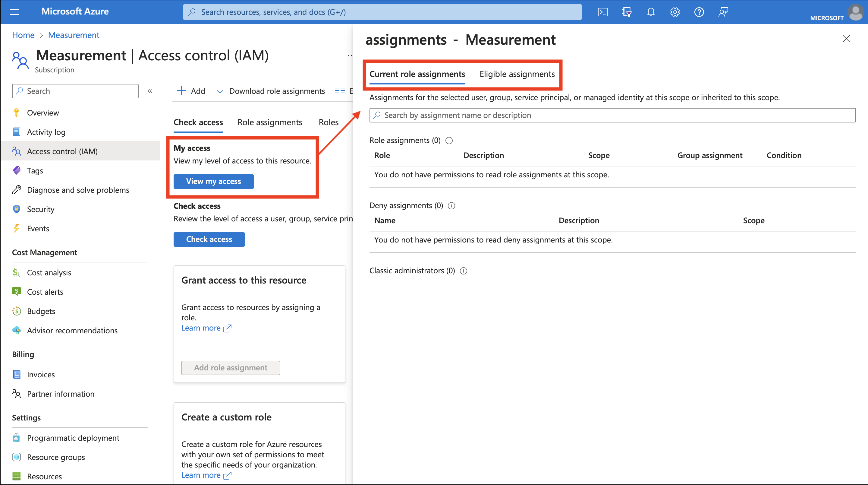Click the Budgets sidebar icon
The height and width of the screenshot is (485, 868).
click(x=16, y=311)
